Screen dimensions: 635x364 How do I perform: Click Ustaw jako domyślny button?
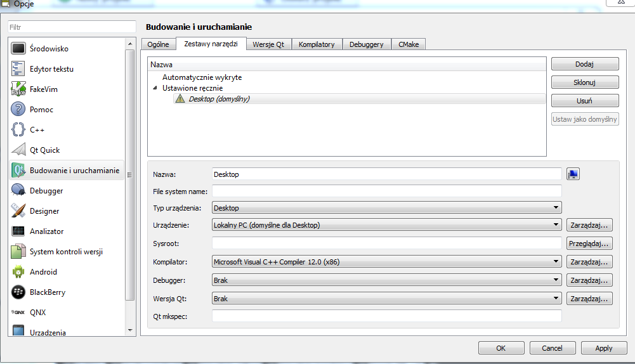tap(585, 119)
